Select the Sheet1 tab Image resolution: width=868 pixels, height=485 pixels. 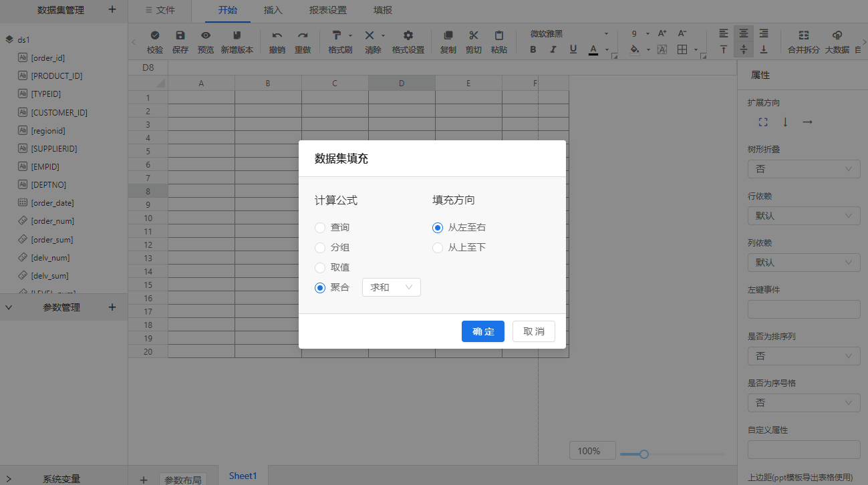pyautogui.click(x=243, y=476)
